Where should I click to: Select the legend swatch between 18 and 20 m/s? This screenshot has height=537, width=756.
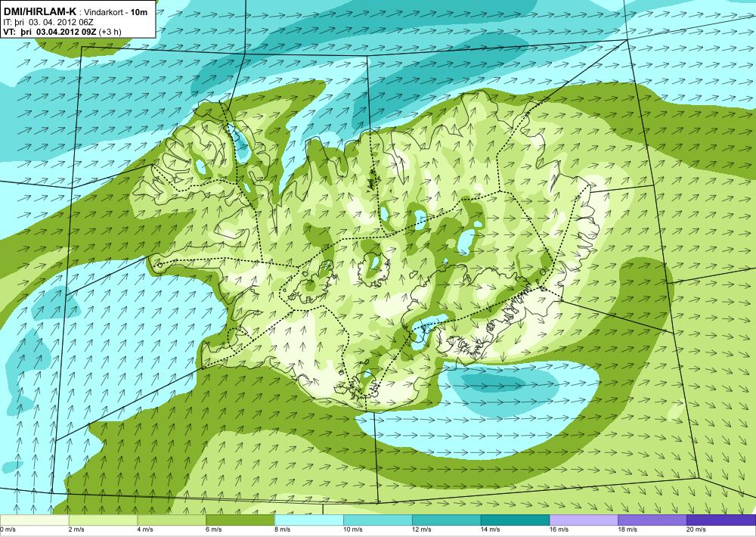click(x=652, y=520)
